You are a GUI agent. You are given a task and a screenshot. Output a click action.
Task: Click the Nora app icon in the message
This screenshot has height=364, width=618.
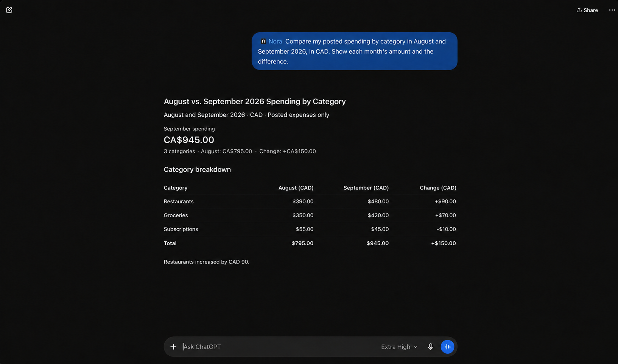click(263, 41)
